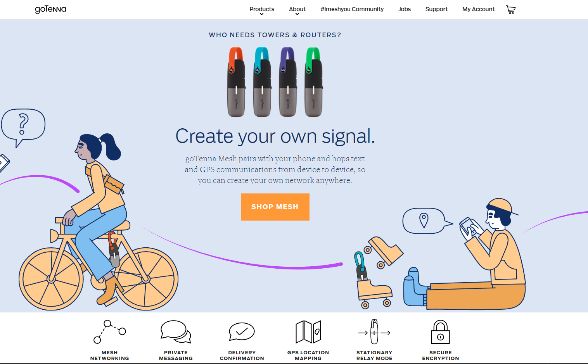Click the orange SHOP MESH button
This screenshot has width=588, height=364.
point(275,207)
